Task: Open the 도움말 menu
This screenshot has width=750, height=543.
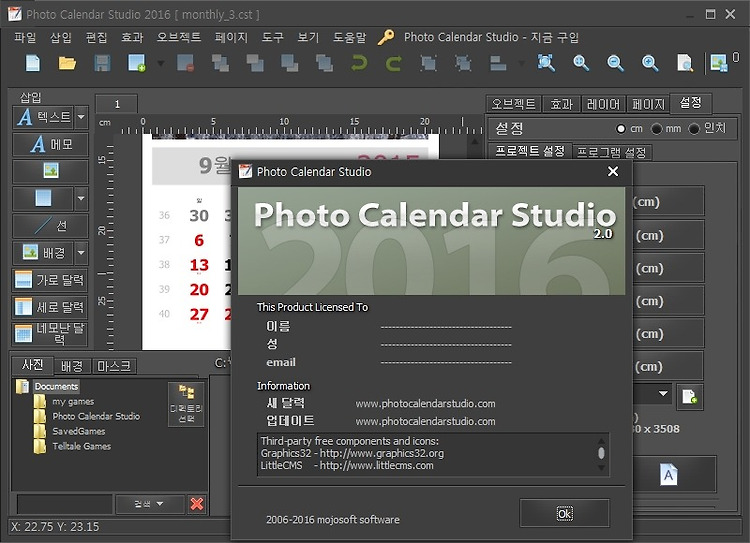Action: click(349, 37)
